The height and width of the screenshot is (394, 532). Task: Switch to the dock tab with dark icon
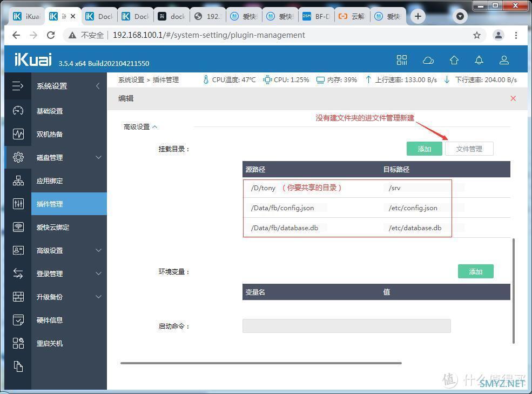pos(172,16)
